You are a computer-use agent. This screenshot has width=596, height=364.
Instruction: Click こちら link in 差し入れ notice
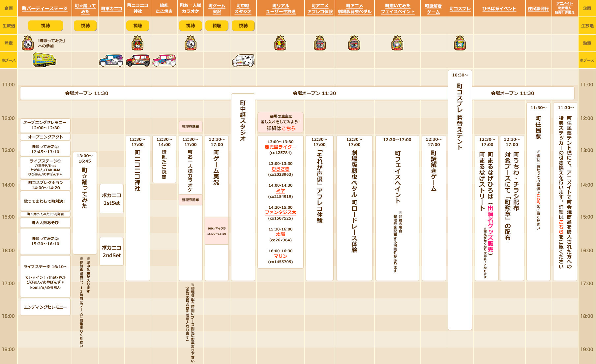click(x=288, y=128)
